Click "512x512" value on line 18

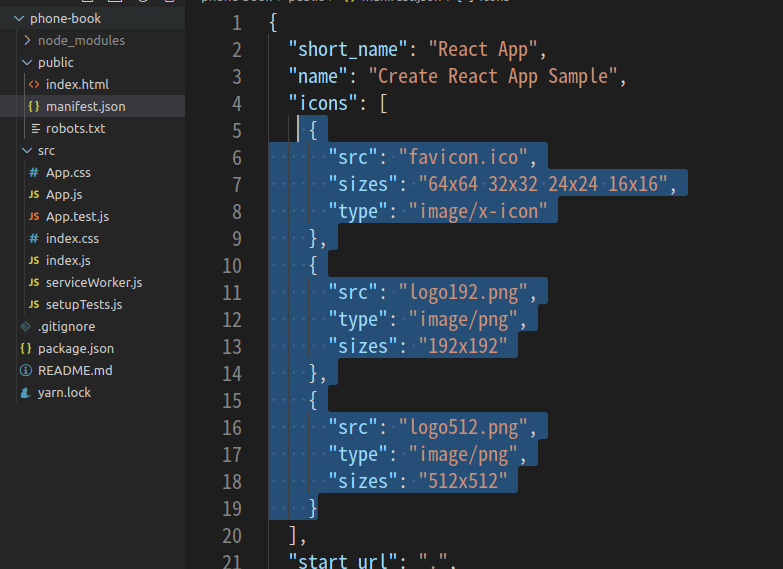click(463, 481)
